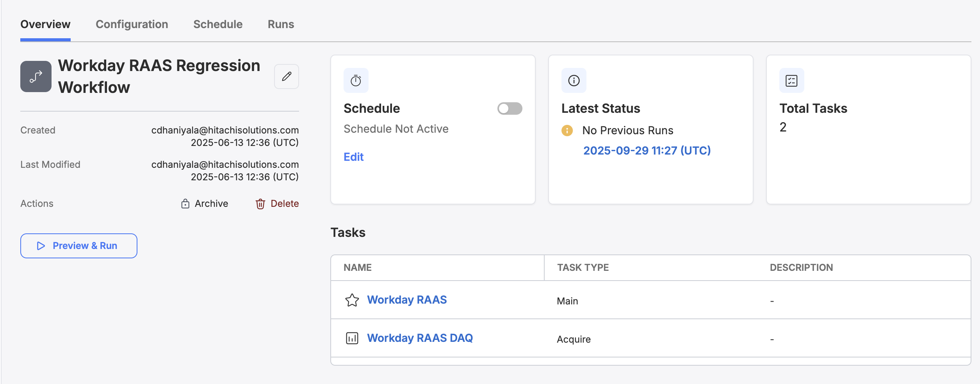Screen dimensions: 980x384
Task: Click the description dash for Workday RAAS DAQ
Action: [x=772, y=340]
